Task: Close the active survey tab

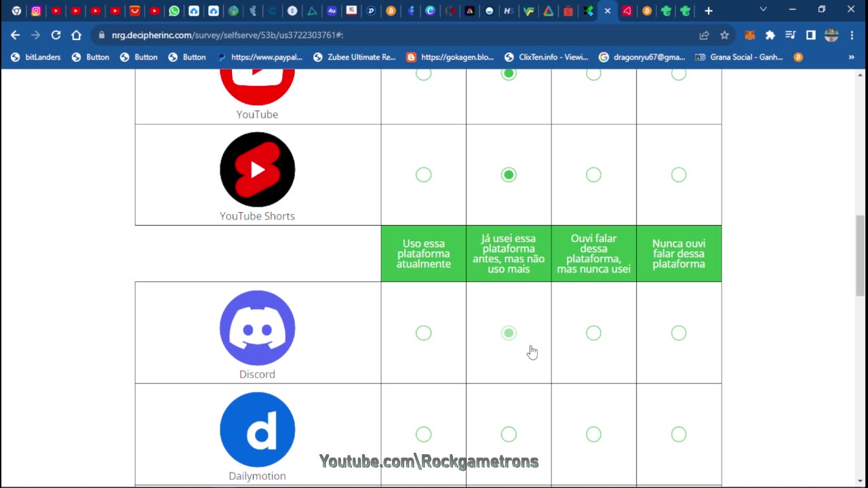Action: pos(608,11)
